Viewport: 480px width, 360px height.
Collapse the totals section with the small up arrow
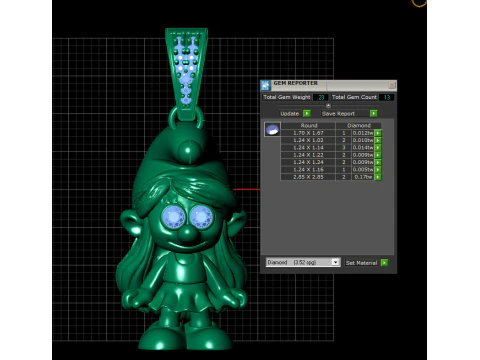pyautogui.click(x=328, y=105)
